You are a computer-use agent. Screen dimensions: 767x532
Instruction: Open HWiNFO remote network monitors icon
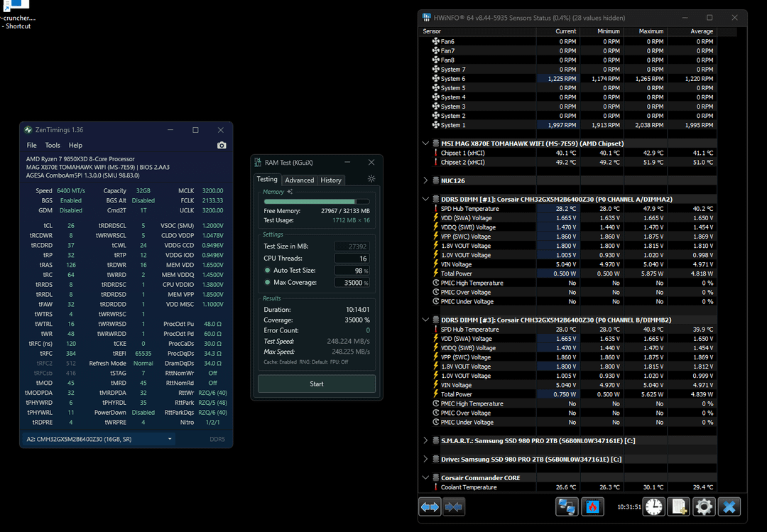point(567,507)
